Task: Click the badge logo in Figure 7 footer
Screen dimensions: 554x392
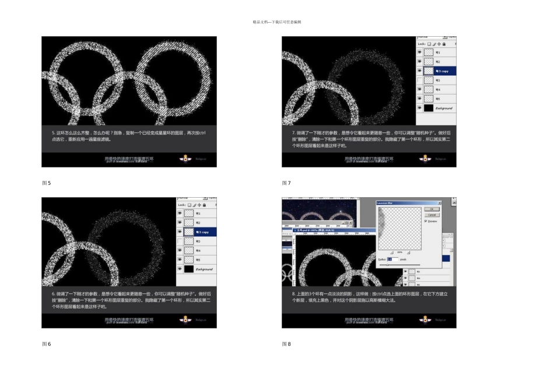Action: 425,159
